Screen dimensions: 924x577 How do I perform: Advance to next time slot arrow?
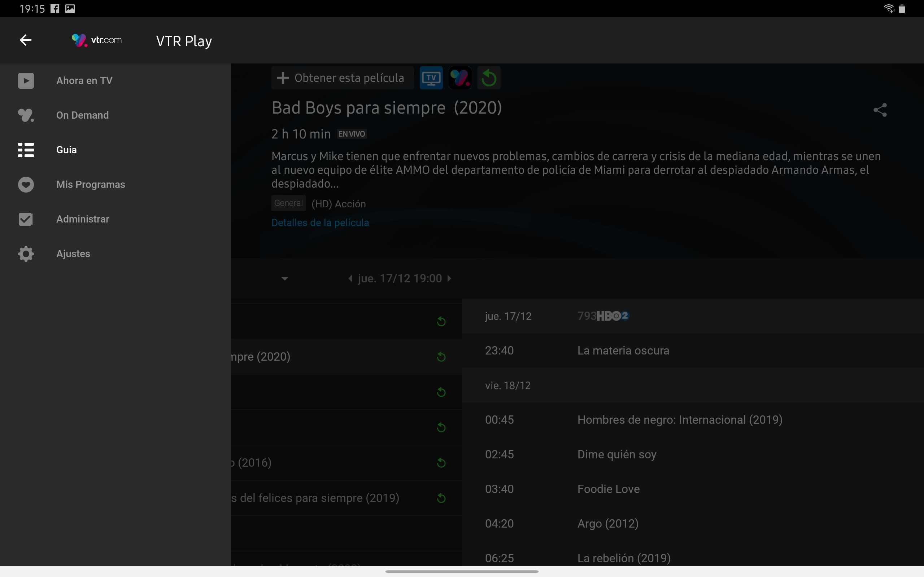449,278
